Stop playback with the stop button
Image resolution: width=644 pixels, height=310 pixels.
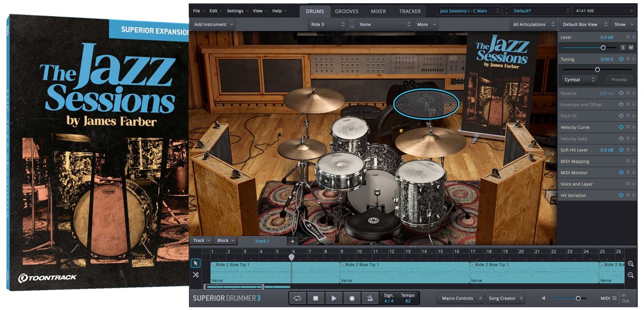tap(316, 298)
